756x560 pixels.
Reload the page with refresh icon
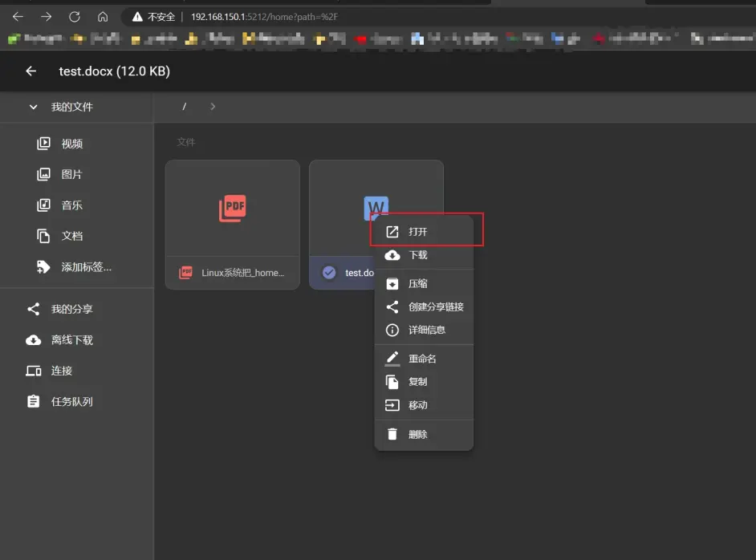click(74, 16)
